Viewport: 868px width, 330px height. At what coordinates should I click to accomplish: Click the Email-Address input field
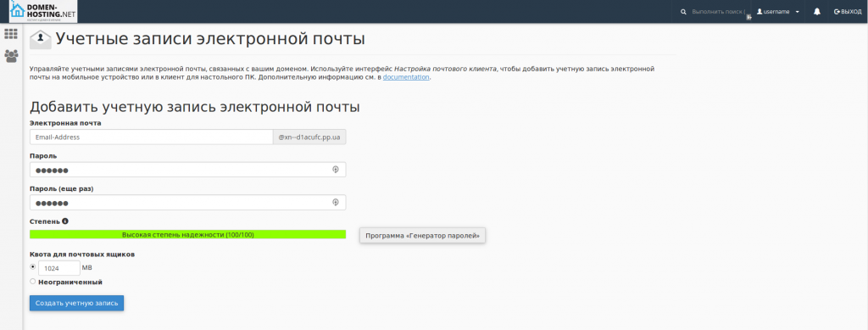click(x=151, y=137)
